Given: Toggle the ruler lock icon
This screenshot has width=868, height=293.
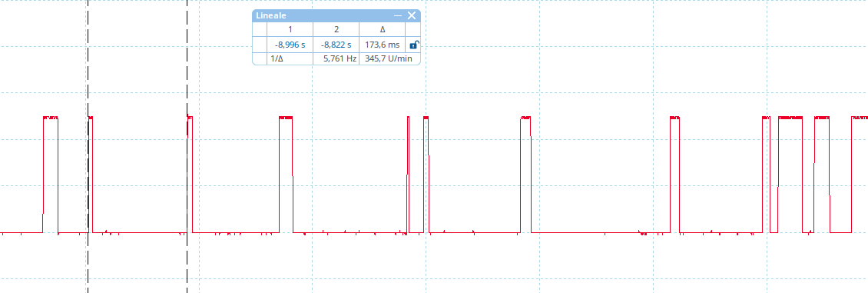Looking at the screenshot, I should point(413,45).
